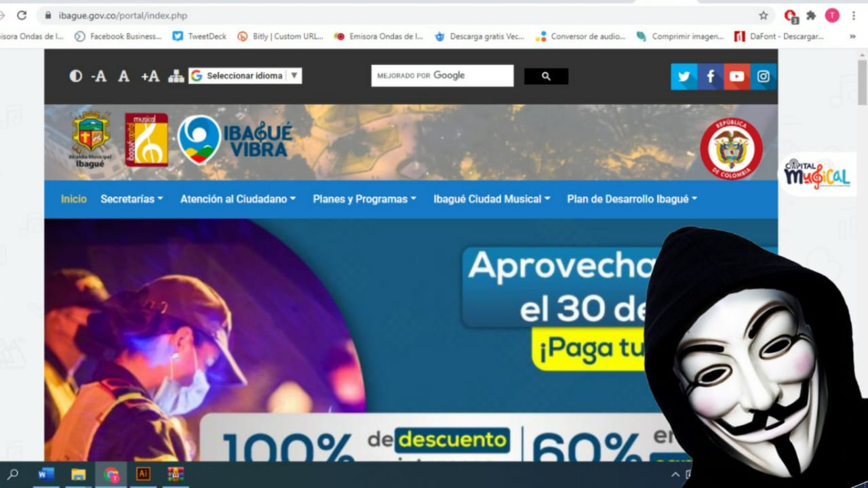Open the Comprimir imagen bookmark
This screenshot has height=488, width=868.
pyautogui.click(x=680, y=37)
